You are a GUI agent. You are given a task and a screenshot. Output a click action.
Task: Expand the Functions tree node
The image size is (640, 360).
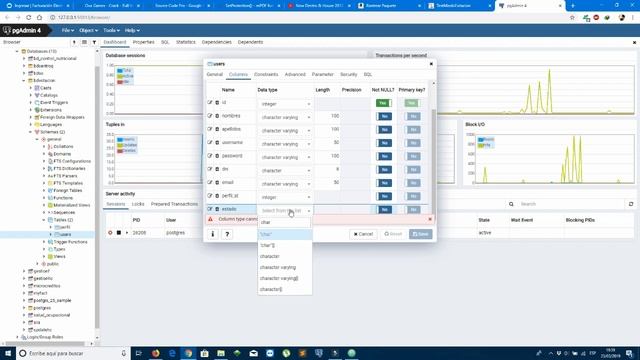[44, 198]
